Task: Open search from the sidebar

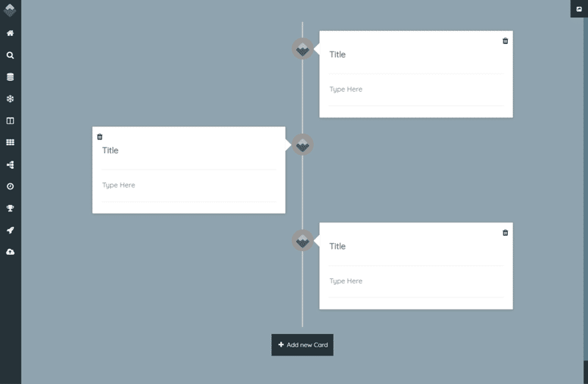Action: click(x=10, y=55)
